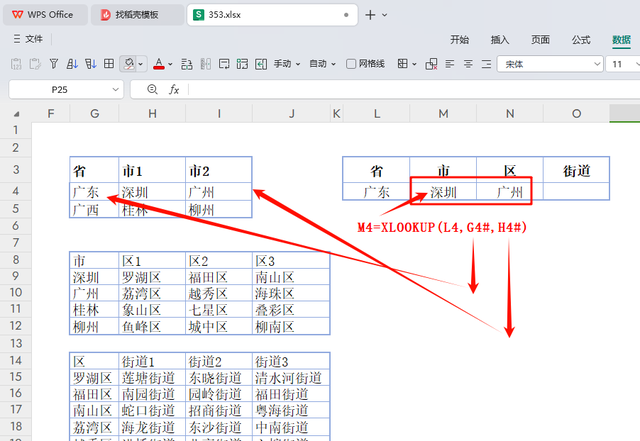Select column M header

coord(443,114)
